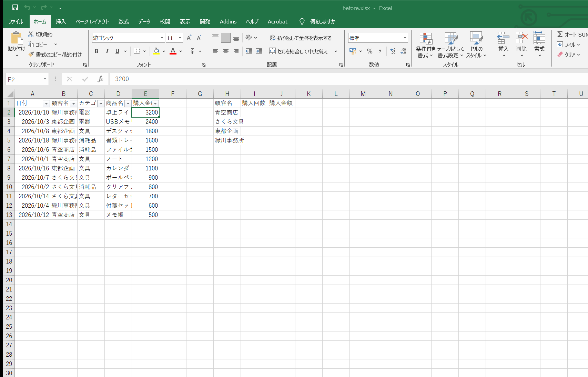
Task: Click the Comma Style icon
Action: pos(380,51)
